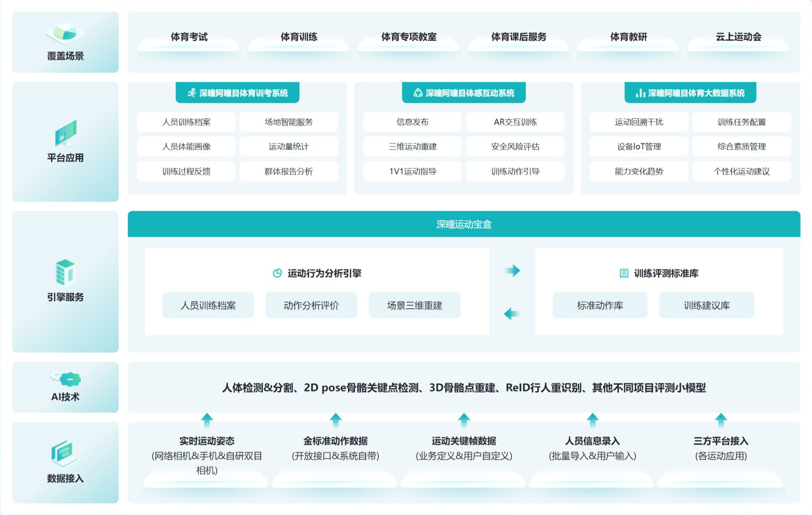This screenshot has height=515, width=812.
Task: Open the AR交互训练 module
Action: click(515, 122)
